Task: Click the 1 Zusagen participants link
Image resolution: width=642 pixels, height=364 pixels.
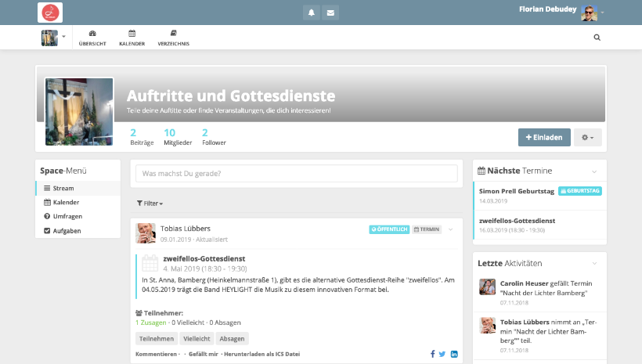Action: pos(150,323)
